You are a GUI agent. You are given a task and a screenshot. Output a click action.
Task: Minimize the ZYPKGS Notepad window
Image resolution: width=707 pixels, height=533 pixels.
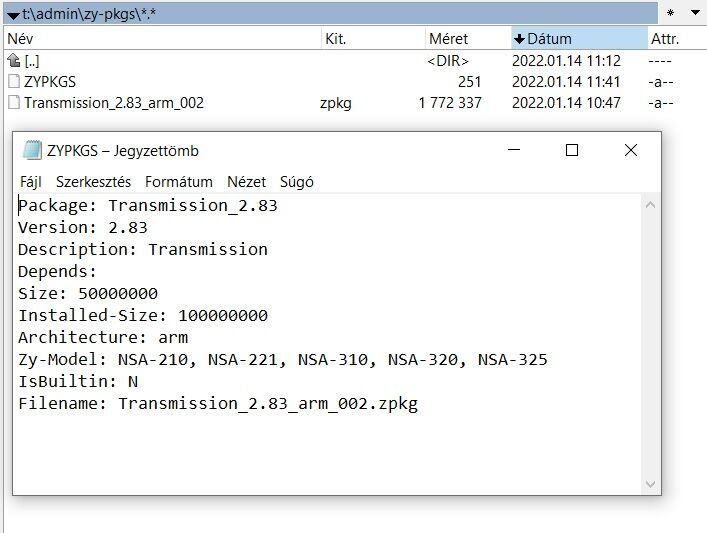click(x=514, y=150)
